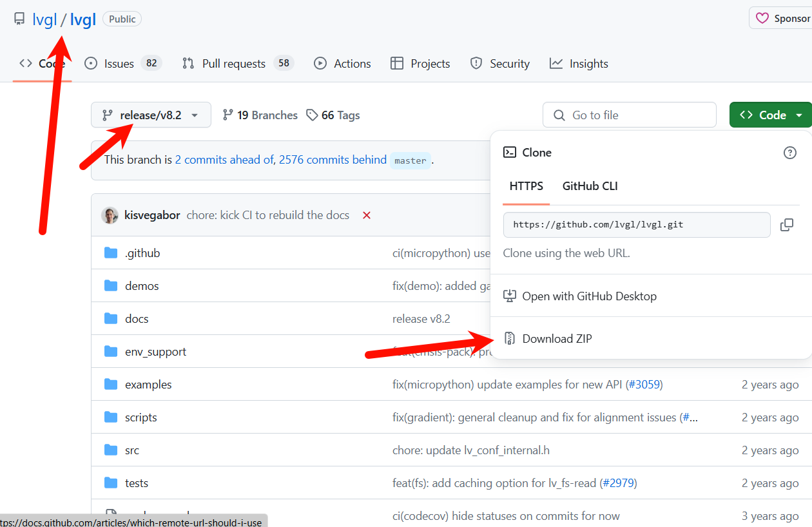The image size is (812, 527).
Task: Open the Issues tab
Action: [122, 63]
